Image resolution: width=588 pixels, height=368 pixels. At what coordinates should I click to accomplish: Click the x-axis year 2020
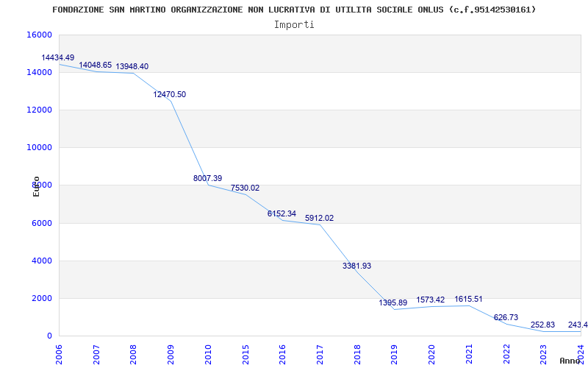coord(431,355)
